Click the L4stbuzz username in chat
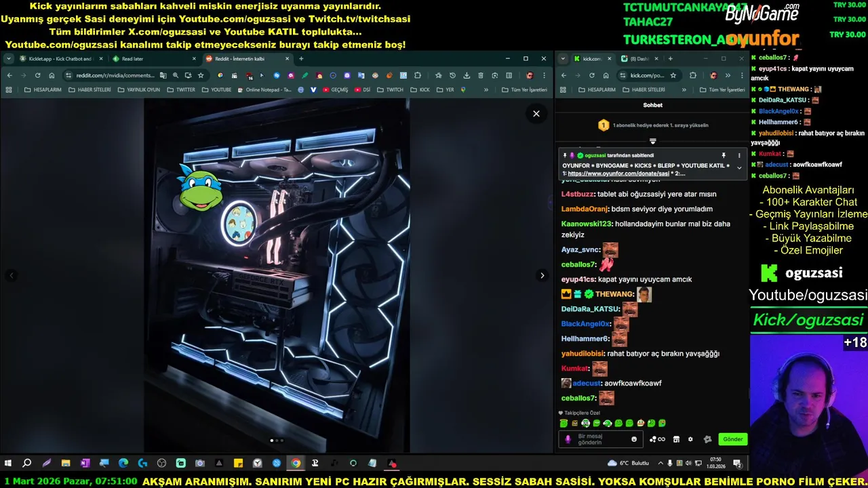 pos(576,194)
